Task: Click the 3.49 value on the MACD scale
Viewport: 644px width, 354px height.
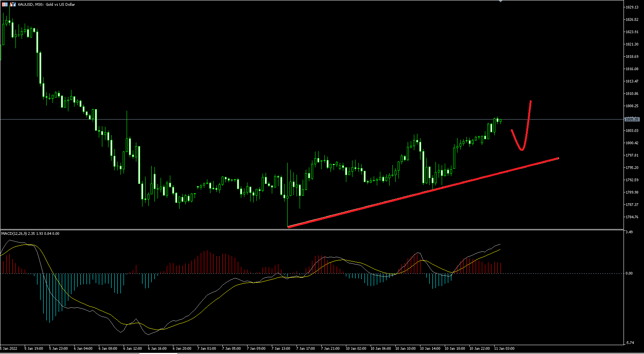Action: click(629, 232)
